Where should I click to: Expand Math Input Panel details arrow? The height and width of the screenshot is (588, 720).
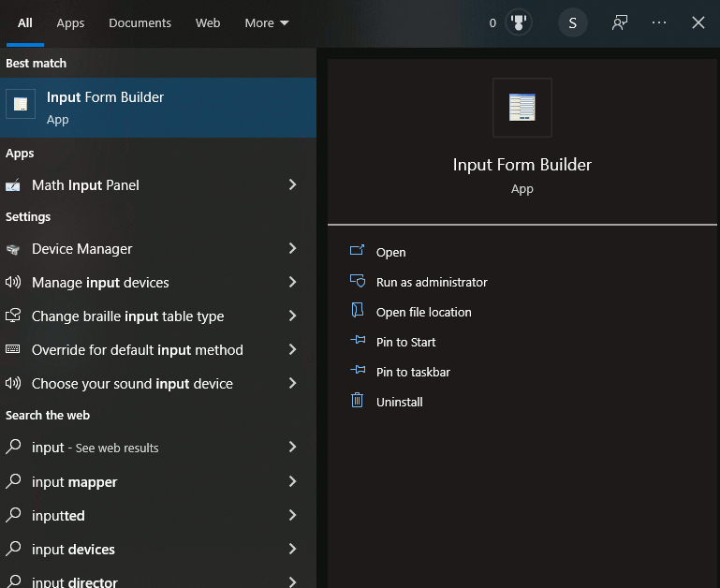pos(292,184)
